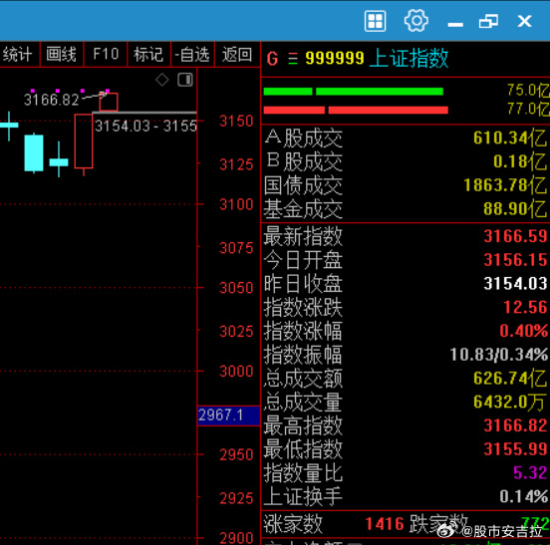The width and height of the screenshot is (550, 545).
Task: Click the 返回 back button
Action: click(x=237, y=55)
